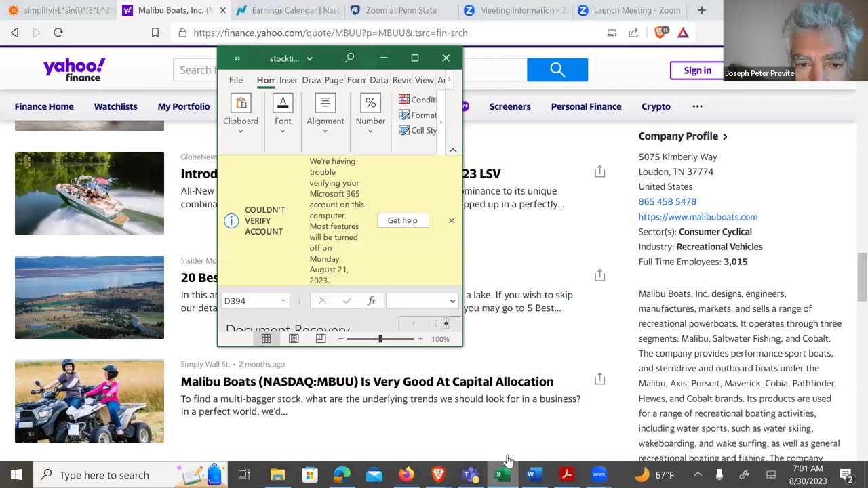Click the speedboat article thumbnail
This screenshot has height=488, width=868.
pos(90,193)
